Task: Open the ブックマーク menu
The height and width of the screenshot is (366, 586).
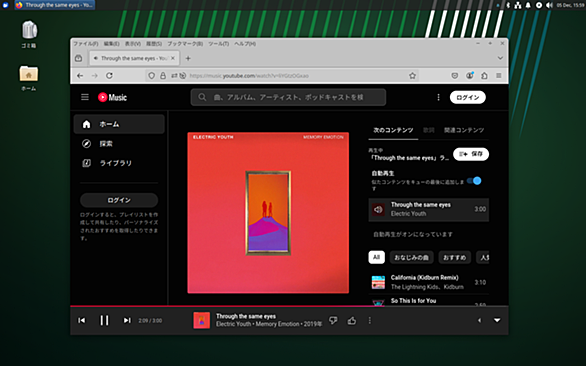Action: [x=185, y=44]
